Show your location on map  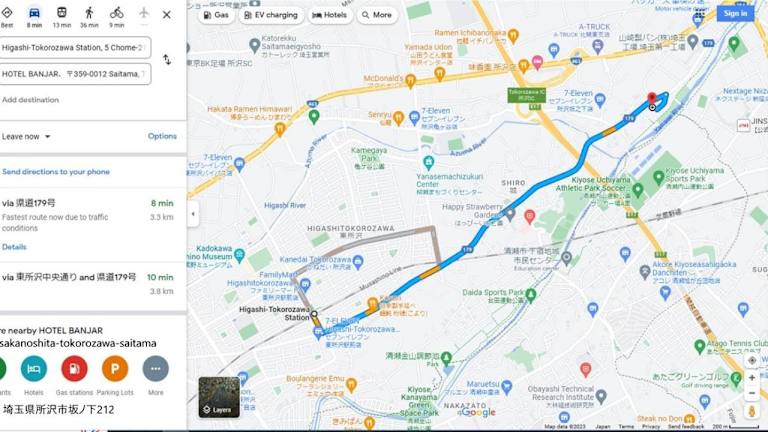(x=752, y=360)
